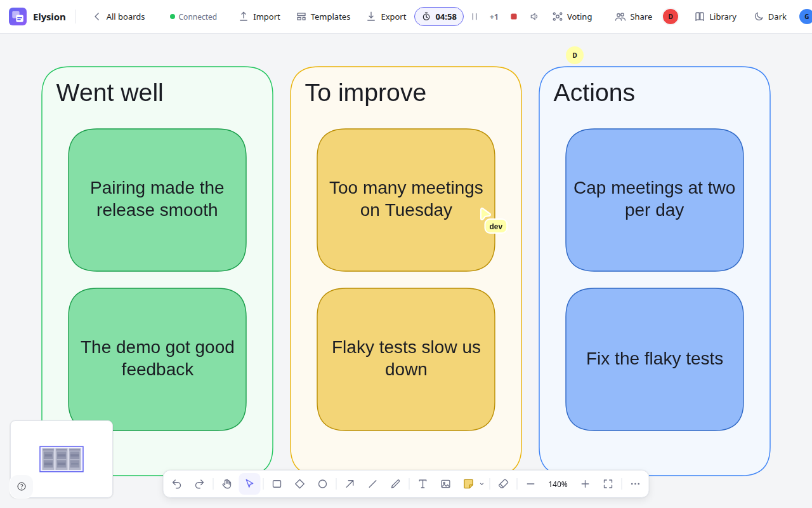Click the Elysion app logo
This screenshot has width=812, height=508.
18,17
